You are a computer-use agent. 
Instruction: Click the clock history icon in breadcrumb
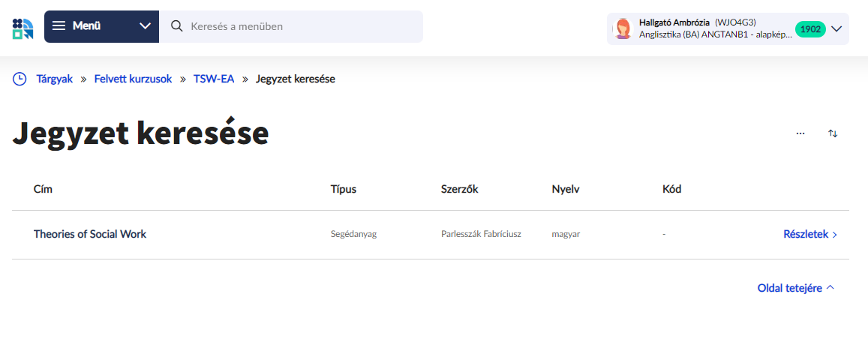tap(20, 79)
